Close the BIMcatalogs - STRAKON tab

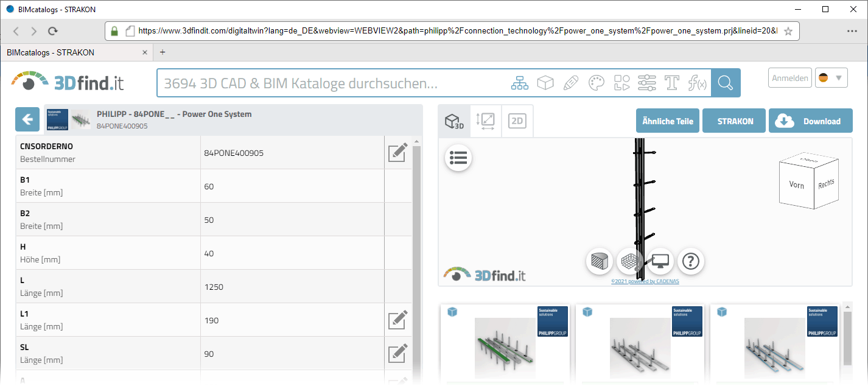click(145, 52)
